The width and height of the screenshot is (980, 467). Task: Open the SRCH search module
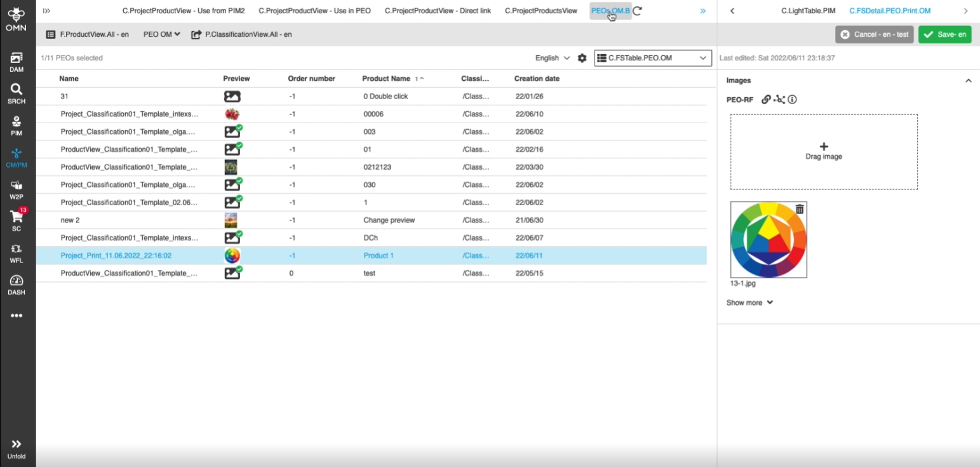(17, 93)
